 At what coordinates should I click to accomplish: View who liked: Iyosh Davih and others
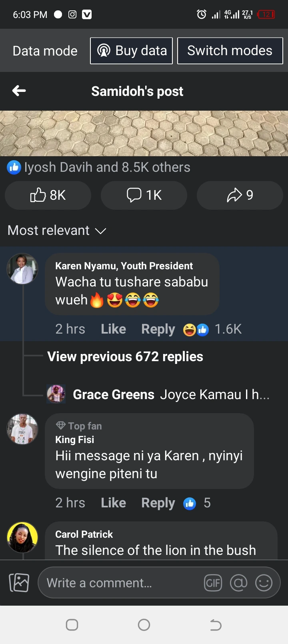[x=98, y=167]
